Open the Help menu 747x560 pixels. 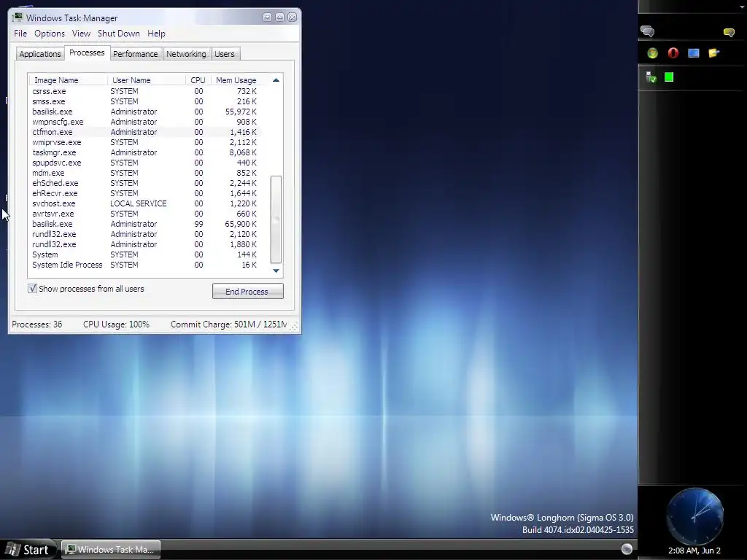pyautogui.click(x=156, y=34)
